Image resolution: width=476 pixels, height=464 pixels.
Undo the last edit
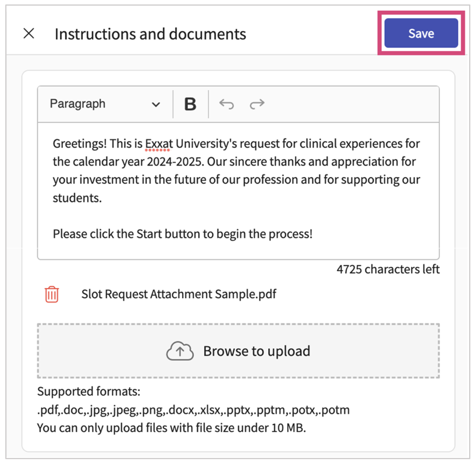pyautogui.click(x=226, y=104)
